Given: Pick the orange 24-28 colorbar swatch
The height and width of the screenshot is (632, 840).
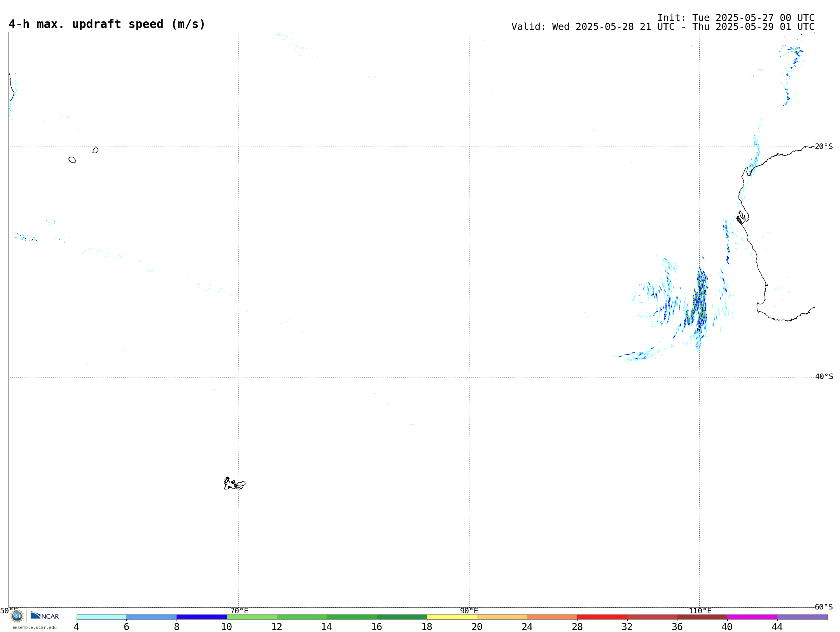Looking at the screenshot, I should [552, 617].
